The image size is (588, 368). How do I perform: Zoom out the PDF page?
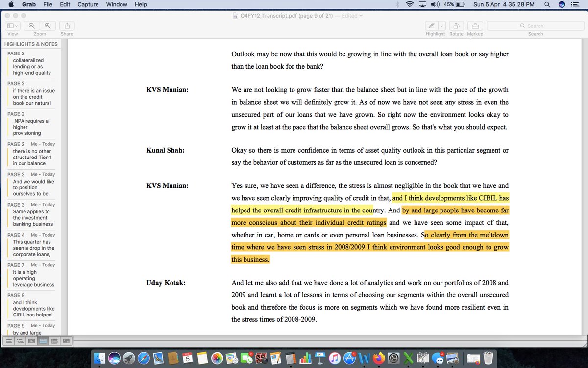point(32,26)
